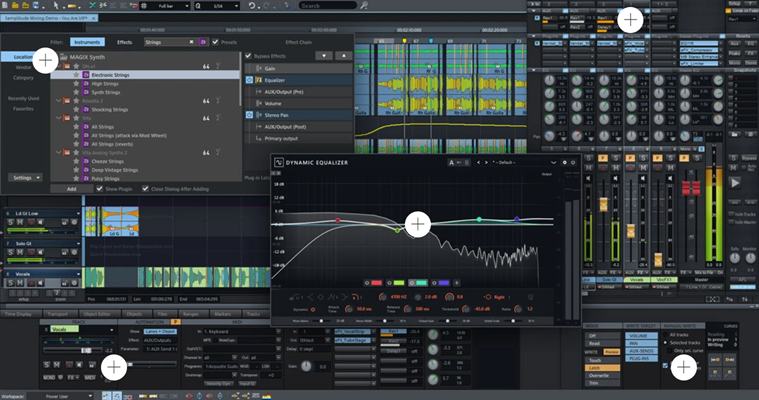Toggle the Equalizer effect power icon
Screen dimensions: 759x400
pos(248,82)
